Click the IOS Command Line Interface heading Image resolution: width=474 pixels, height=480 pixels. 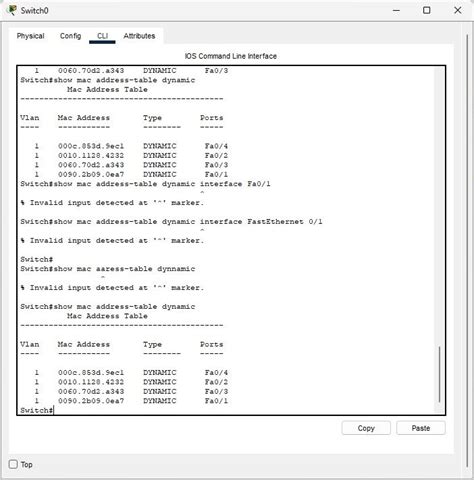[231, 56]
